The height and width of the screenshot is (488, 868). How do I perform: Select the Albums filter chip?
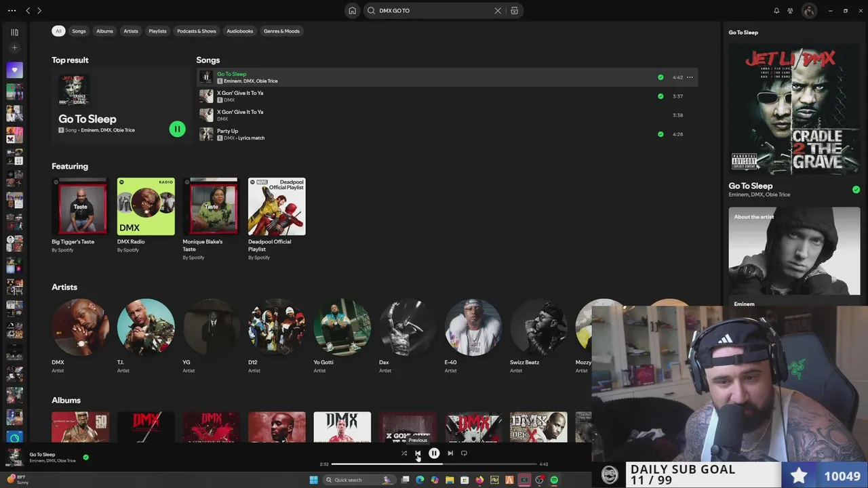[x=104, y=31]
